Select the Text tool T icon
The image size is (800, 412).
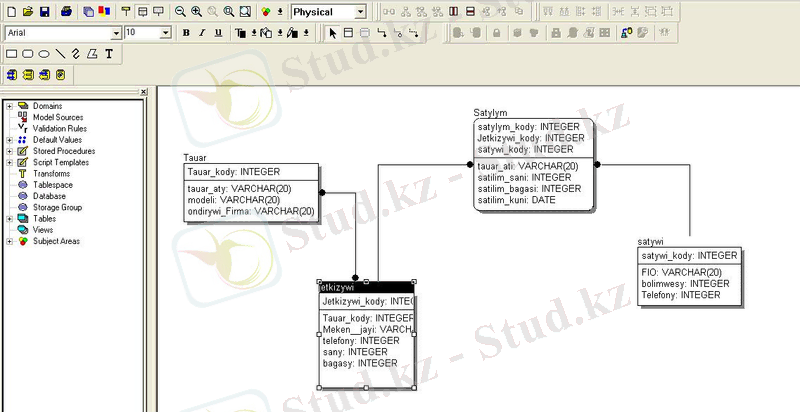108,53
